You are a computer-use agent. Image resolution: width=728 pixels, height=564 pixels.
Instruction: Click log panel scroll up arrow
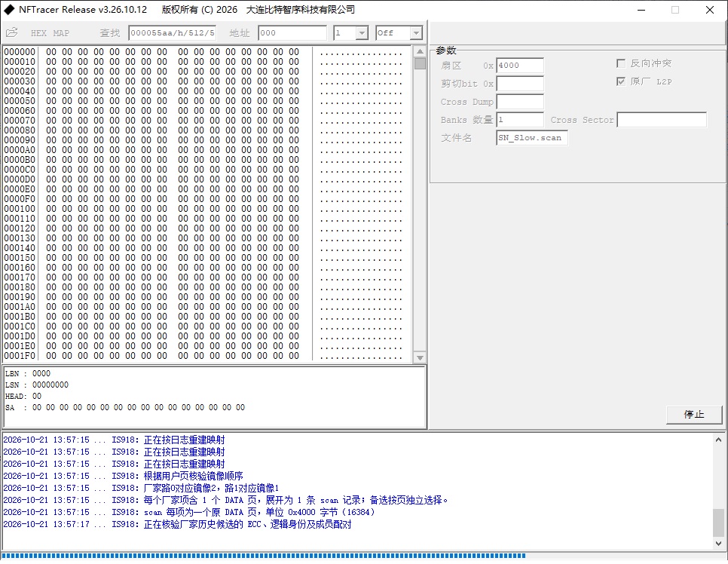(718, 440)
